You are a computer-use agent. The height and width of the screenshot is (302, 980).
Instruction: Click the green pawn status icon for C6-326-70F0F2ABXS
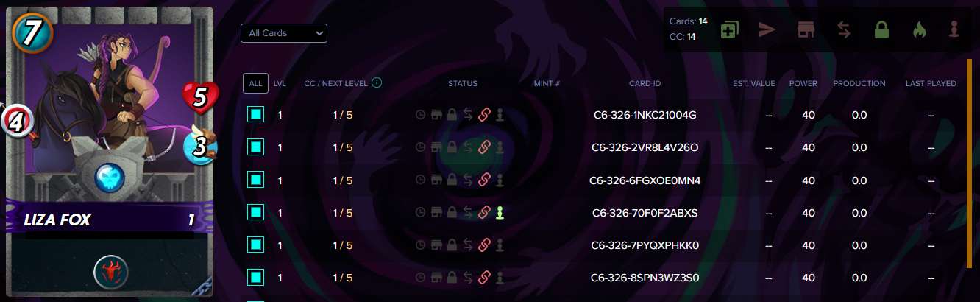[x=500, y=212]
